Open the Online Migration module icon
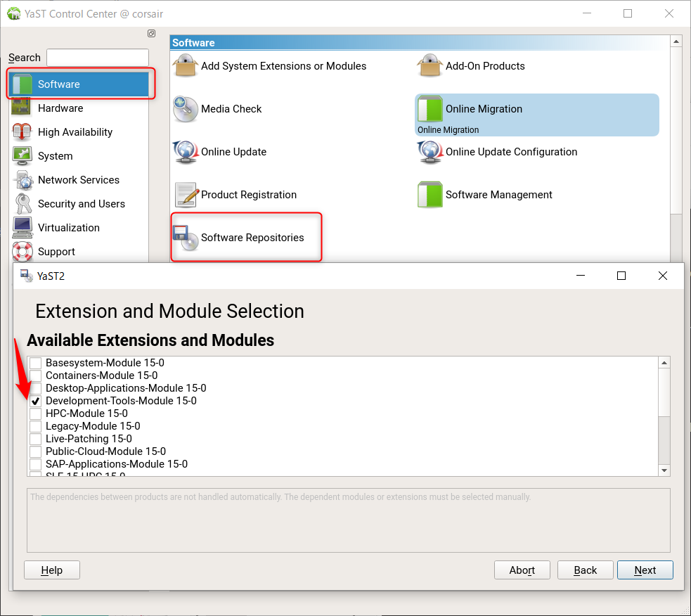The height and width of the screenshot is (616, 691). (430, 108)
